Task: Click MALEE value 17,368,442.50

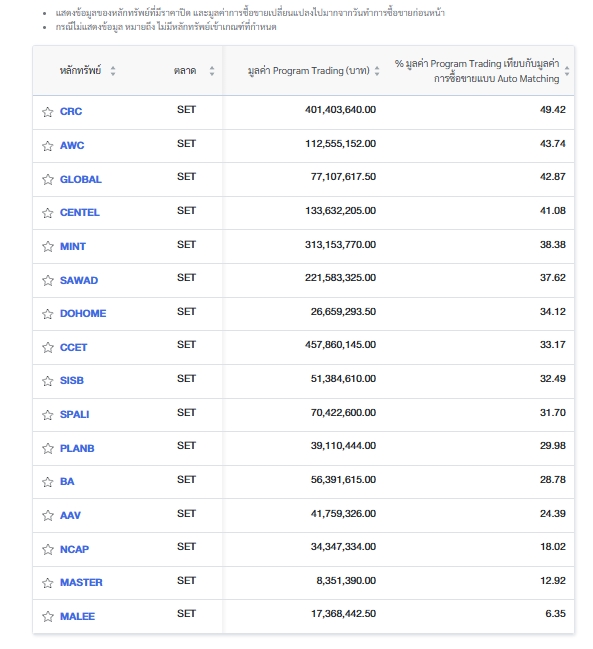Action: click(x=343, y=614)
